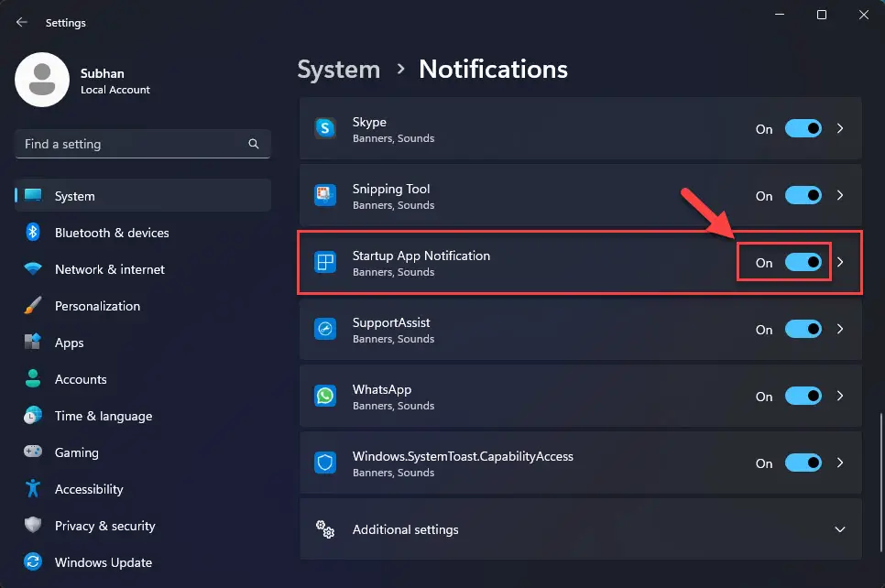Click the Time & language globe icon
The width and height of the screenshot is (885, 588).
33,415
